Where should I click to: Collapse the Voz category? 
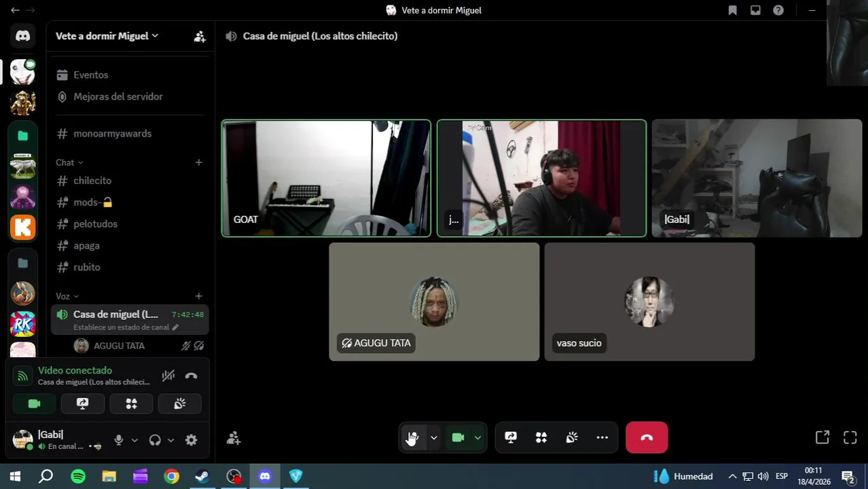pyautogui.click(x=67, y=296)
